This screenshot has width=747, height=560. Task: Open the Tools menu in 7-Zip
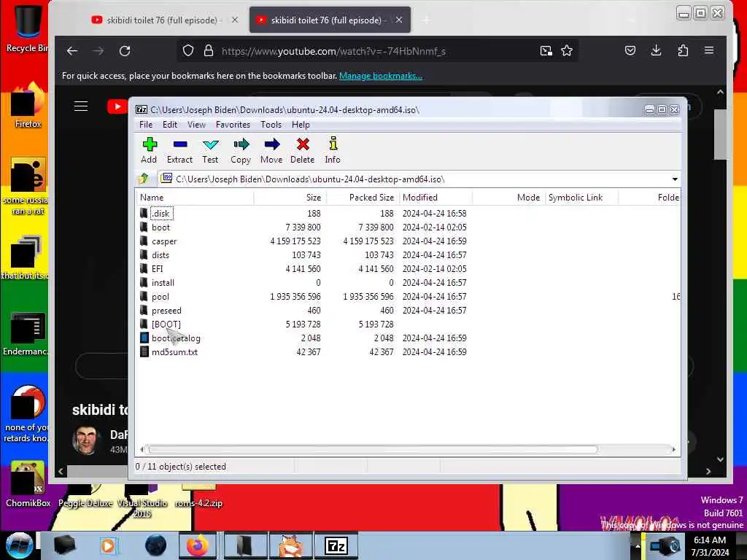271,125
